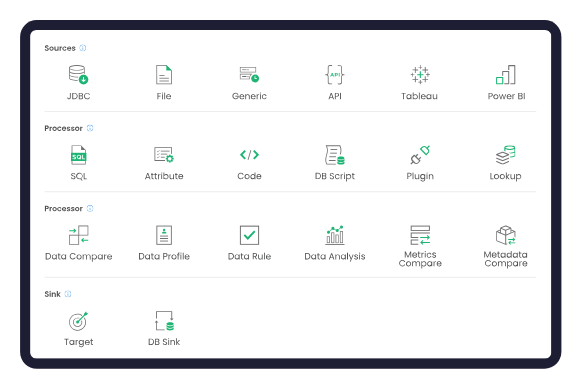Click the Sources section heading text
Image resolution: width=582 pixels, height=389 pixels.
pos(60,48)
